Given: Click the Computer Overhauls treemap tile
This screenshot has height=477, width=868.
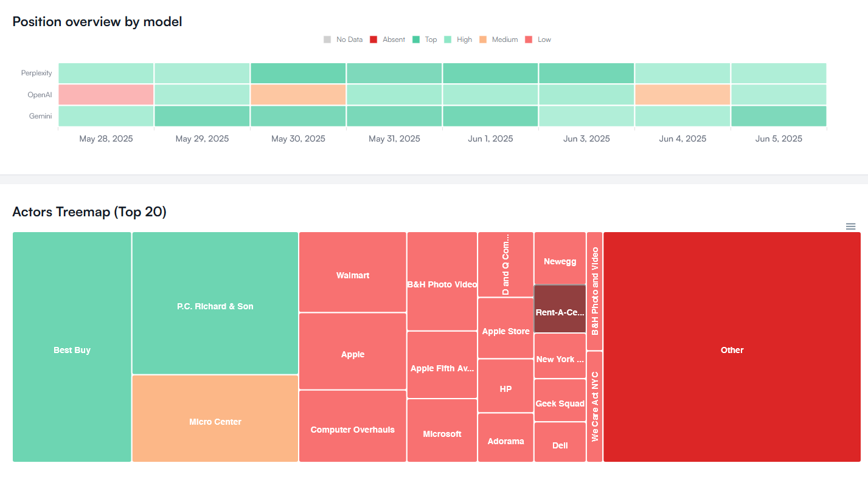Looking at the screenshot, I should click(353, 426).
